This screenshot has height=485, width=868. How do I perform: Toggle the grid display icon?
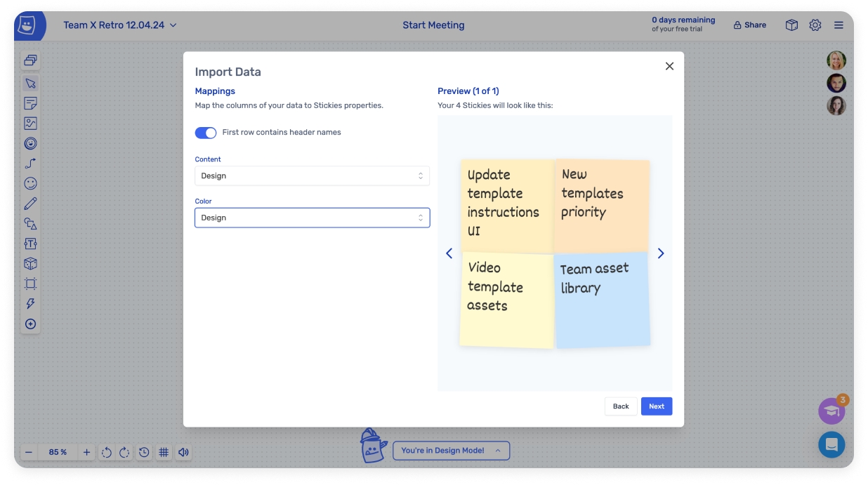point(164,453)
